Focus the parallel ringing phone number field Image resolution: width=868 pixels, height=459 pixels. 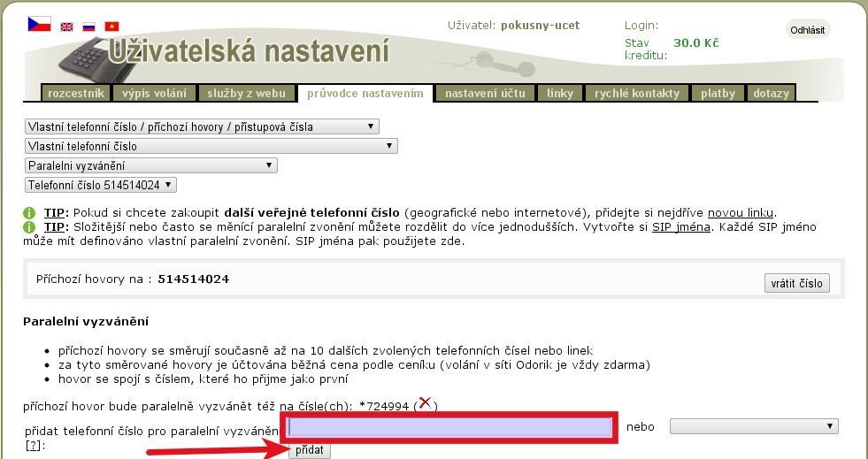(448, 427)
